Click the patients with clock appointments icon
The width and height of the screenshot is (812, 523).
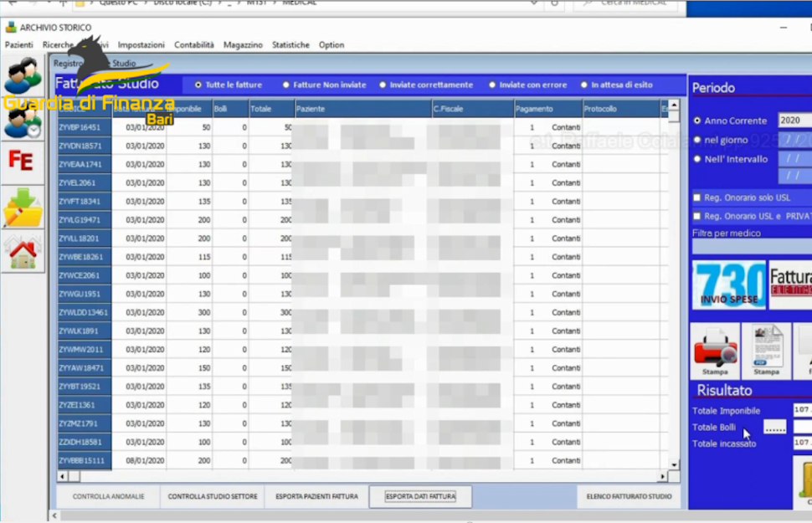coord(23,122)
